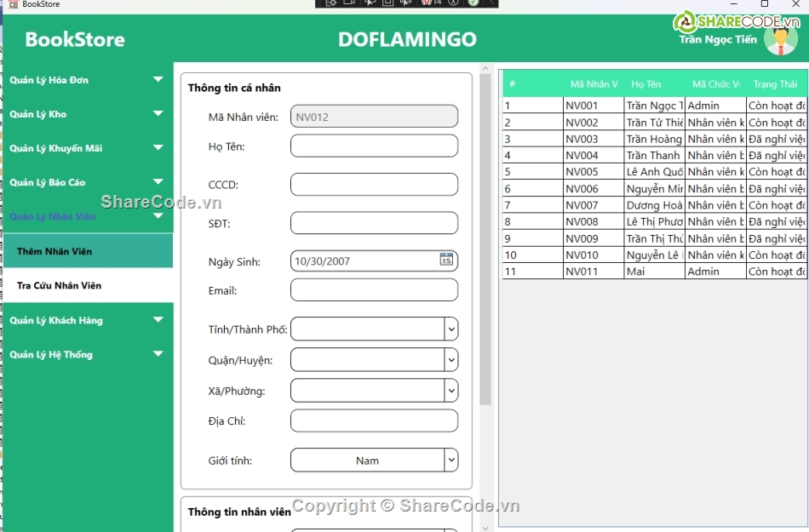This screenshot has width=809, height=532.
Task: Click the Họ Tên input field
Action: (374, 146)
